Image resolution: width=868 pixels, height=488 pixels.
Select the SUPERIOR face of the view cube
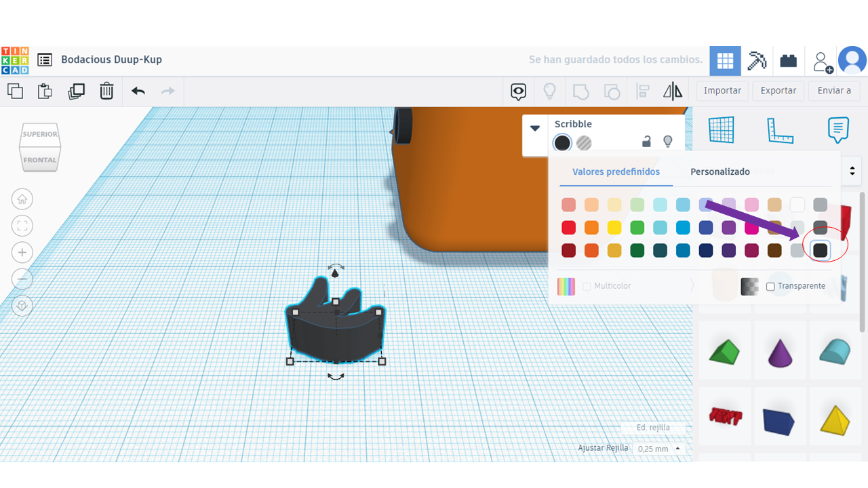point(40,134)
